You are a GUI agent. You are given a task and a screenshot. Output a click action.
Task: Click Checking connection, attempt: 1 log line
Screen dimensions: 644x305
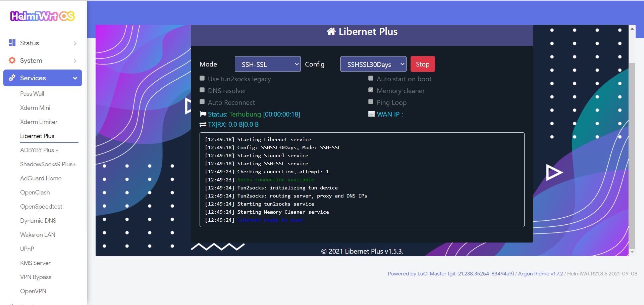point(283,172)
